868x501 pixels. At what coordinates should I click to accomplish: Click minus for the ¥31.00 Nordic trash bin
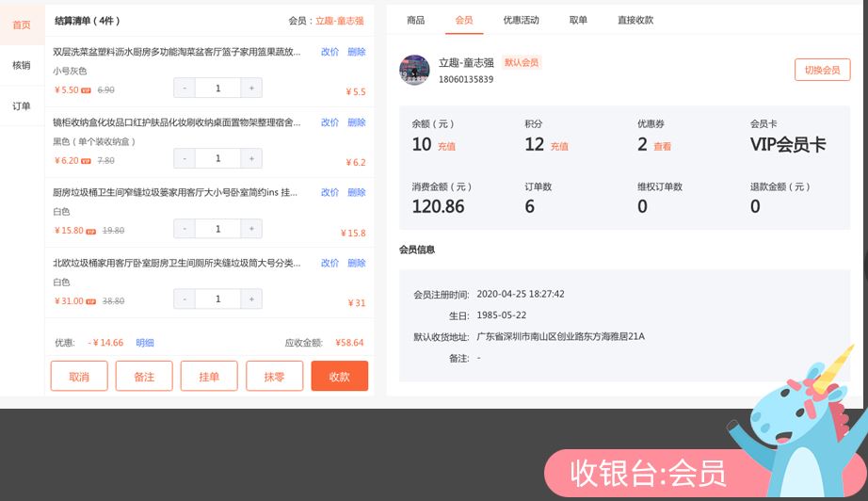[x=185, y=299]
